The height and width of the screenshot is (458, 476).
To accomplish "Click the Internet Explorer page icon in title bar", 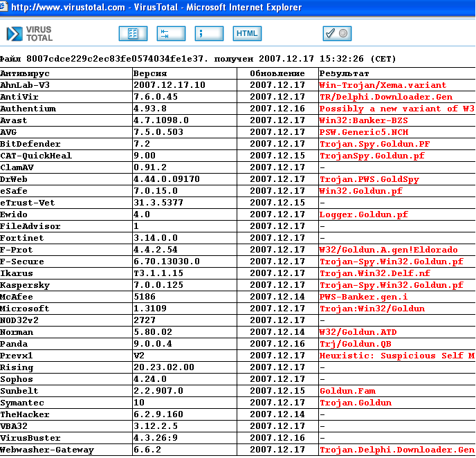I will (x=3, y=7).
